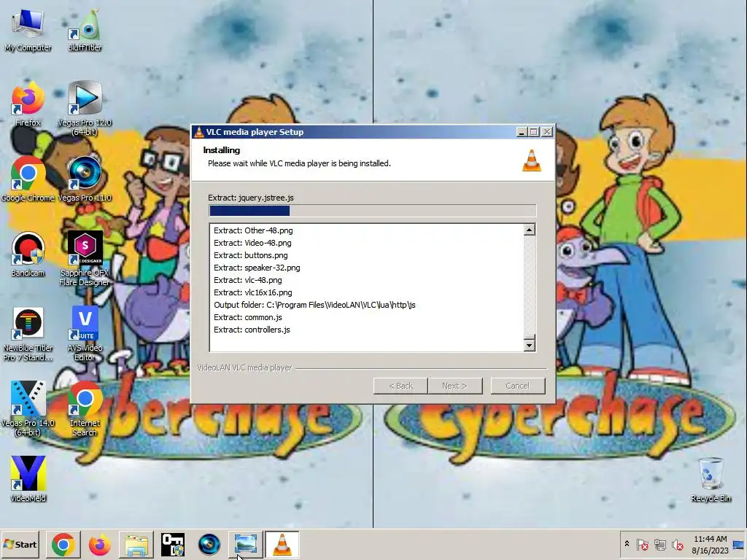Select log line 'Extract: controllers.js'
This screenshot has width=747, height=560.
click(x=252, y=330)
